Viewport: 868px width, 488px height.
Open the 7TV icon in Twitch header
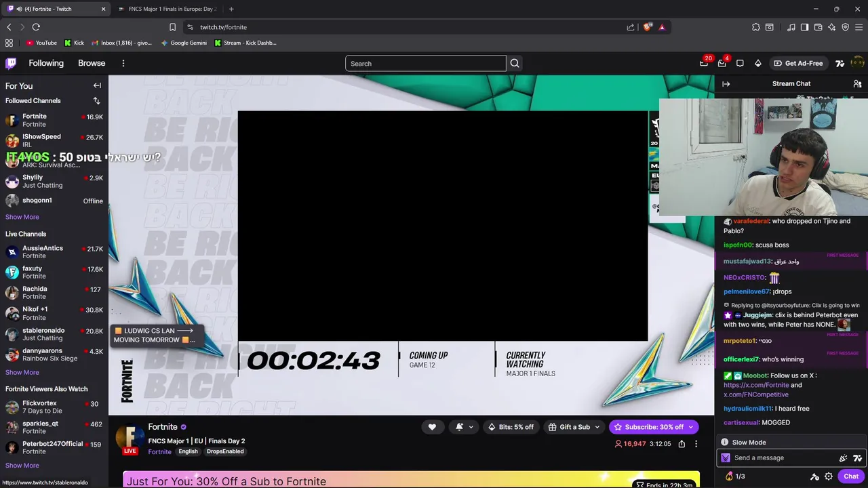click(x=840, y=63)
